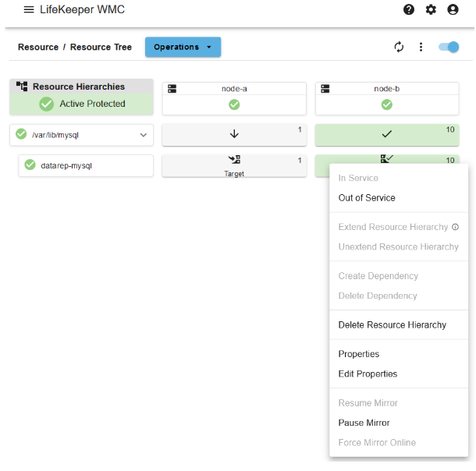Open the three-dot more options menu
476x471 pixels.
tap(421, 47)
